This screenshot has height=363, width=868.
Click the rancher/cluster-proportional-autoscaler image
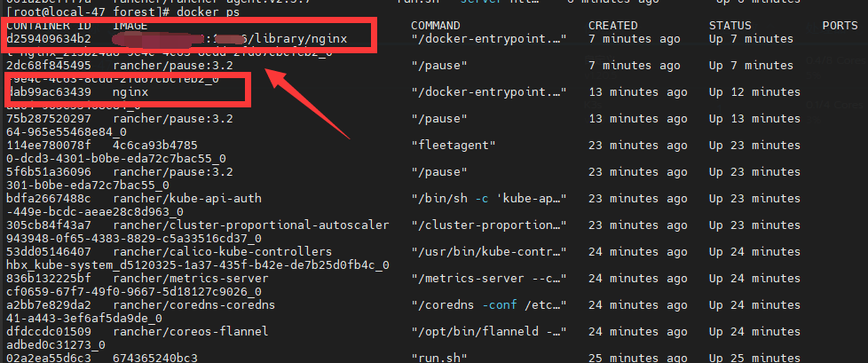pyautogui.click(x=251, y=225)
